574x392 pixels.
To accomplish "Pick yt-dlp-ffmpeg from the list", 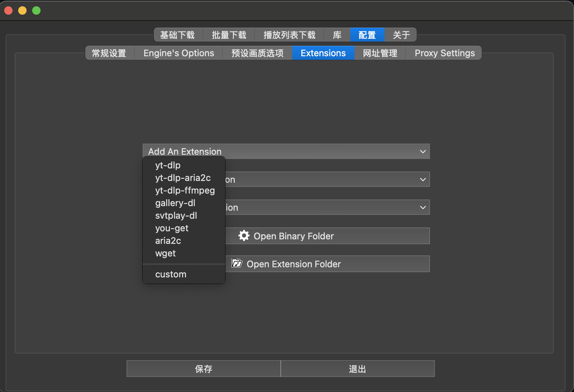I will tap(185, 190).
